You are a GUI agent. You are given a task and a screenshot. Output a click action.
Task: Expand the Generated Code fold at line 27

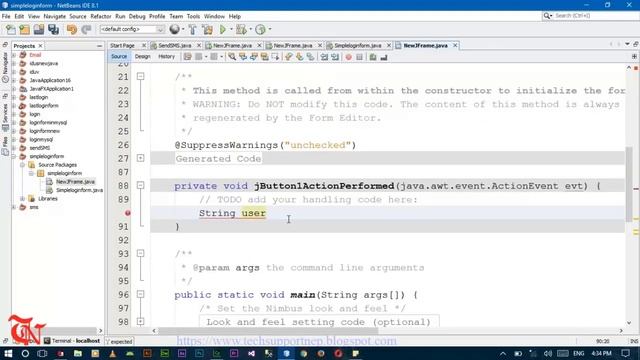(140, 158)
